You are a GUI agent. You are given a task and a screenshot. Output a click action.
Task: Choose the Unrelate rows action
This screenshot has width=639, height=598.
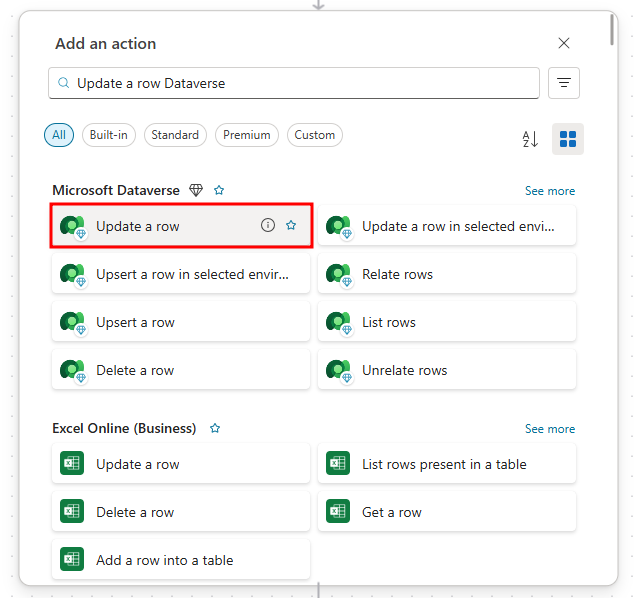coord(447,370)
